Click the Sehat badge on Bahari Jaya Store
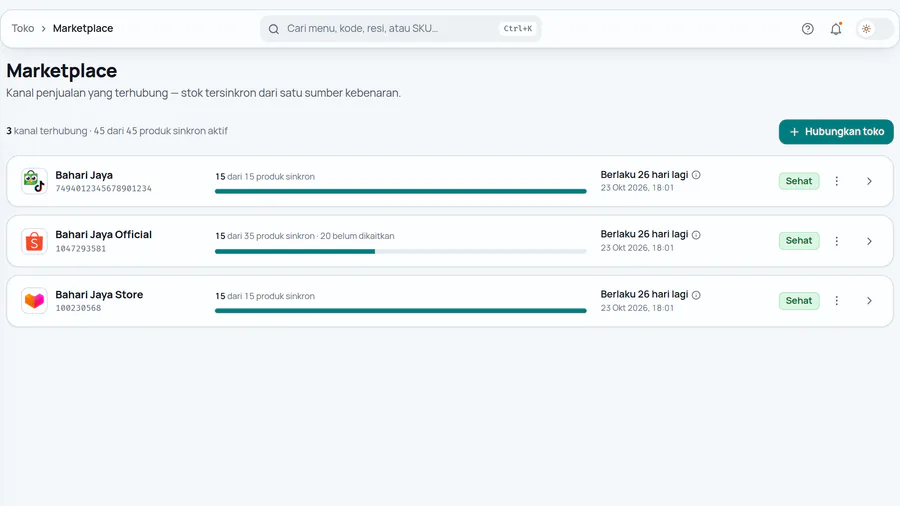The height and width of the screenshot is (506, 900). (x=799, y=301)
